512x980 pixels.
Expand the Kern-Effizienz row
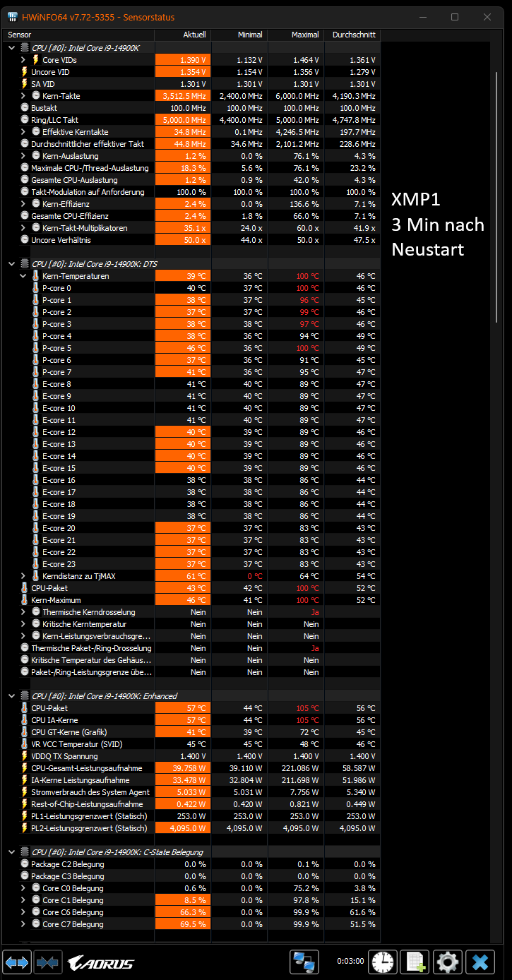23,204
